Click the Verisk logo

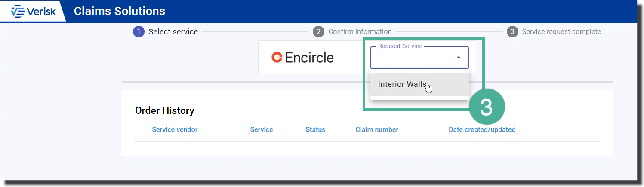[x=34, y=12]
